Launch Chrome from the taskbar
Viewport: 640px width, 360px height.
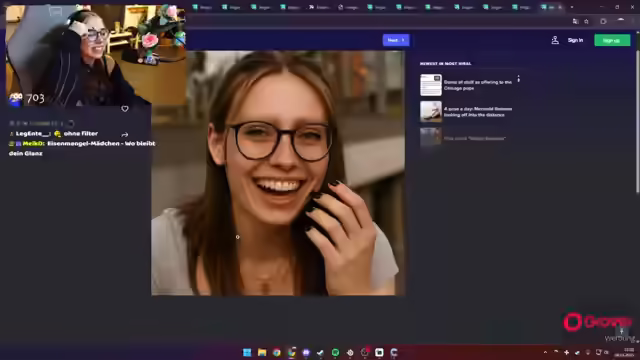[277, 352]
